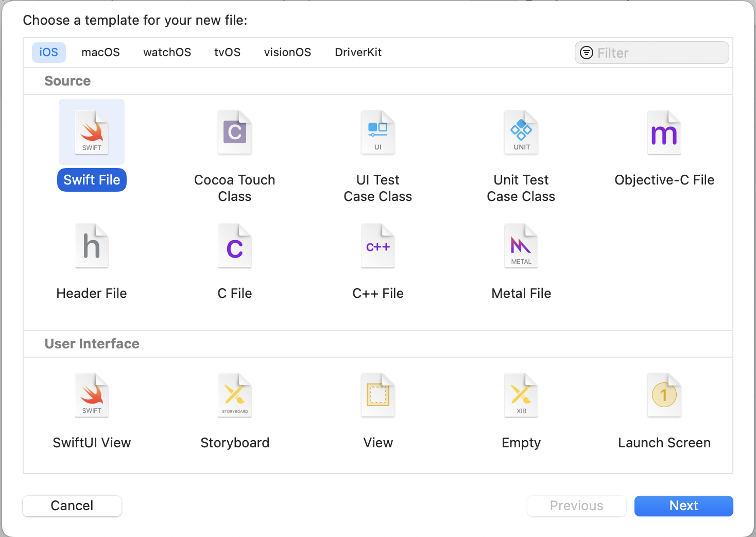Pick the Metal File template icon
Viewport: 756px width, 537px height.
pyautogui.click(x=521, y=246)
